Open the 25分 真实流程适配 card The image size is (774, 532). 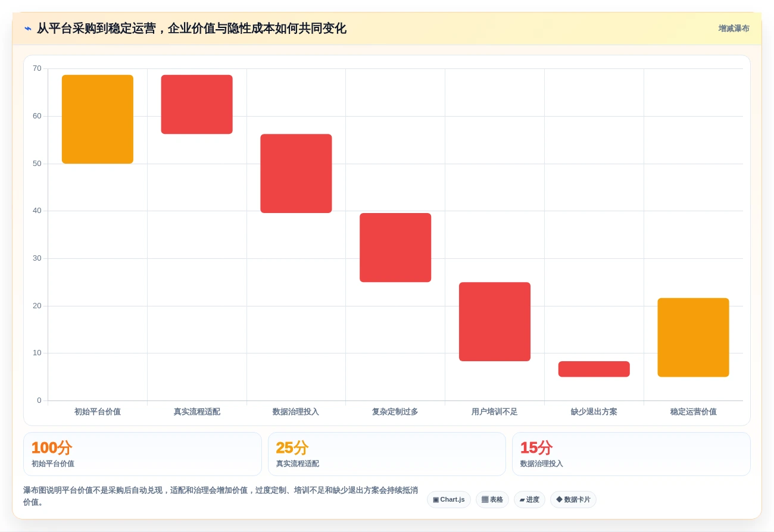[387, 454]
